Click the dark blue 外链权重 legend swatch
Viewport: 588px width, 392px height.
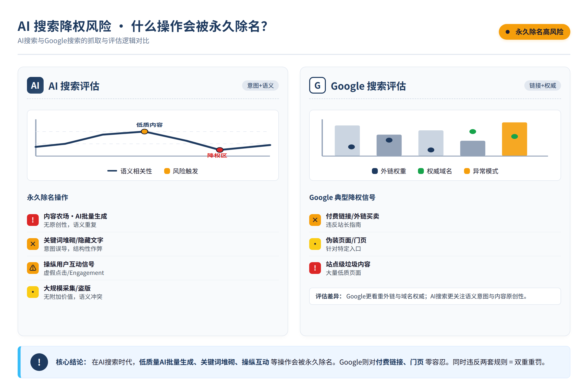point(375,171)
